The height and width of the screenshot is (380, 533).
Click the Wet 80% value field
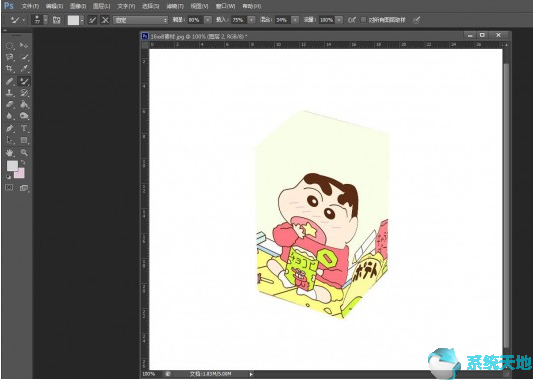[196, 20]
